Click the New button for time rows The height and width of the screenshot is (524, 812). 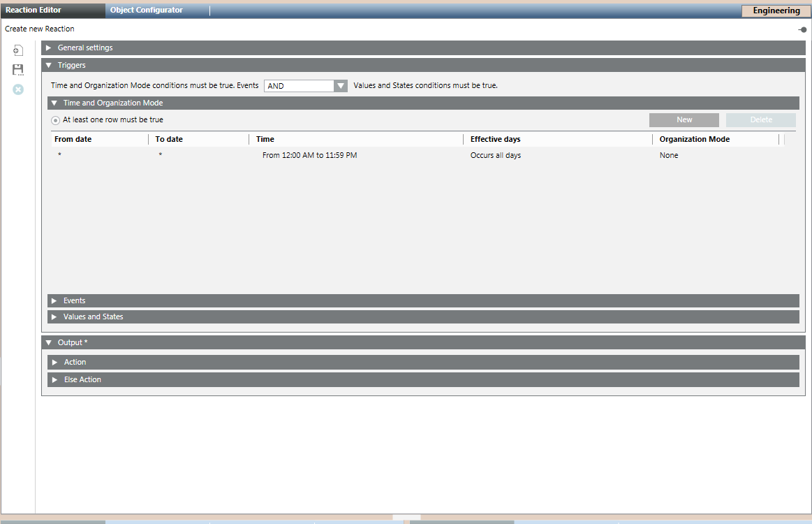coord(684,120)
